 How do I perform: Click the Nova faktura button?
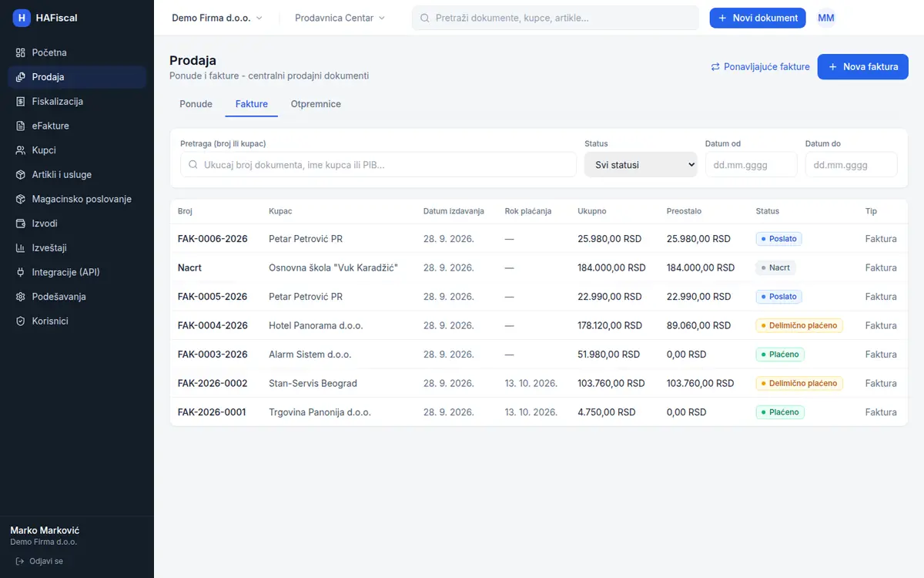click(863, 67)
